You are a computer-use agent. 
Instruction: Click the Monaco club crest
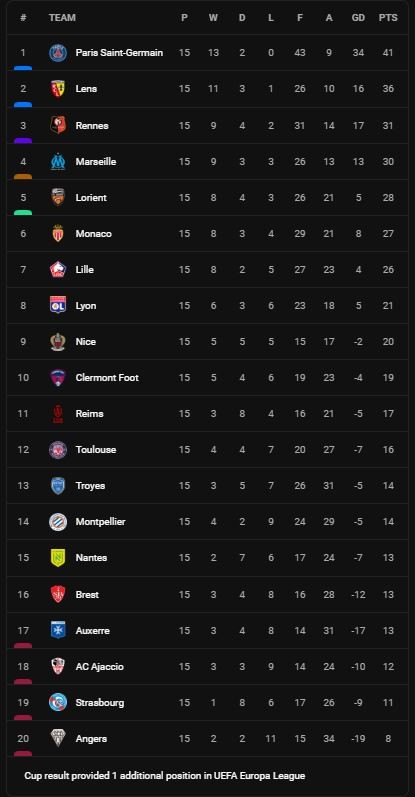58,233
